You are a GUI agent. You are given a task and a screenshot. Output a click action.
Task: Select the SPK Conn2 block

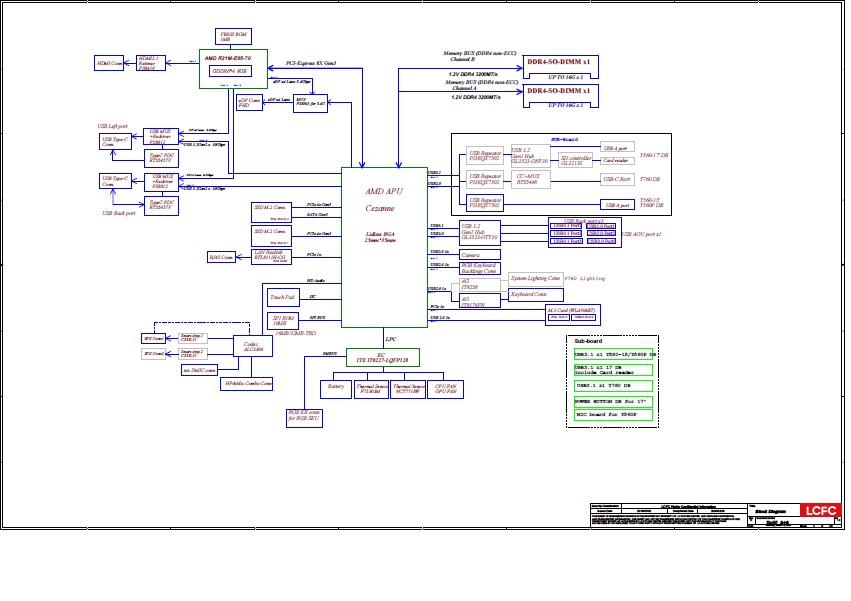(153, 353)
